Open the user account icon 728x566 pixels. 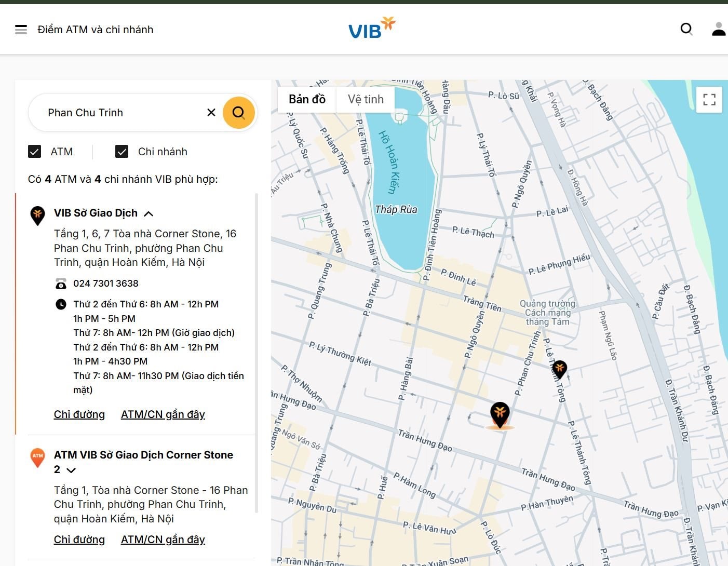(719, 29)
